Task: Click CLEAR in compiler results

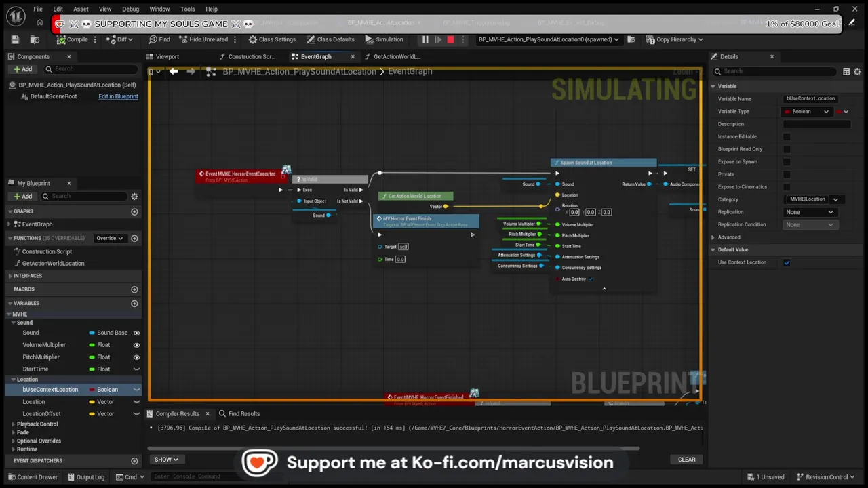Action: [686, 460]
